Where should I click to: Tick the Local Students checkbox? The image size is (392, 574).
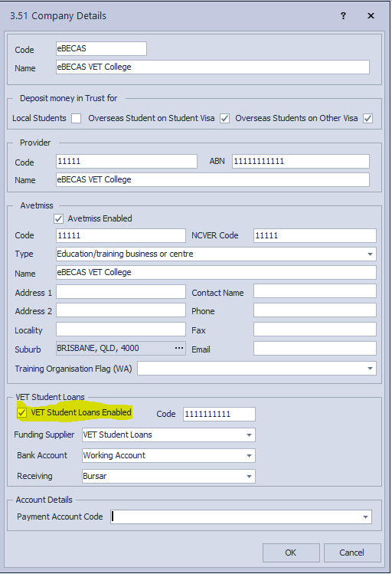(x=76, y=119)
